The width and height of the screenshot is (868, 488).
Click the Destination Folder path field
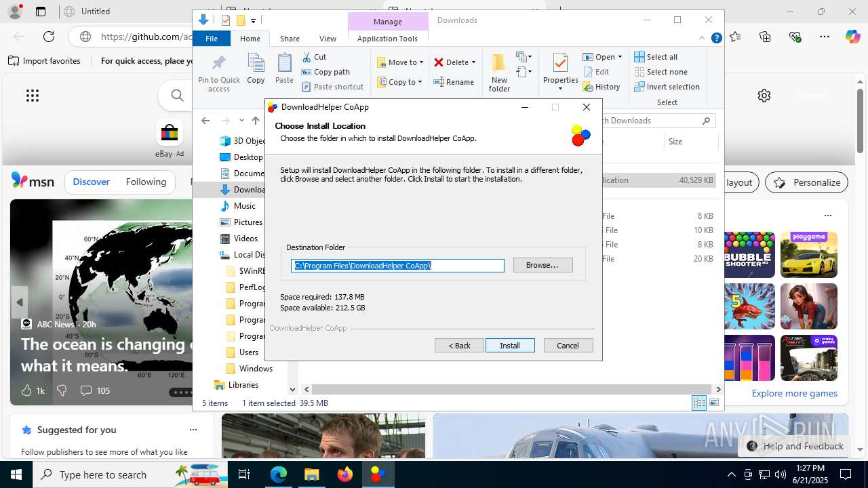(397, 266)
